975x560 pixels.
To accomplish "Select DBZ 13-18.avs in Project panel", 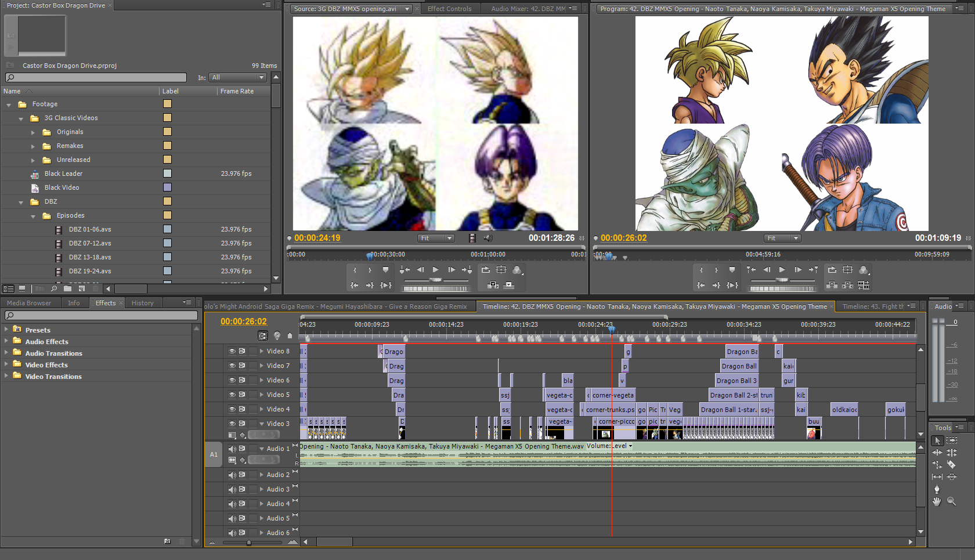I will point(90,257).
